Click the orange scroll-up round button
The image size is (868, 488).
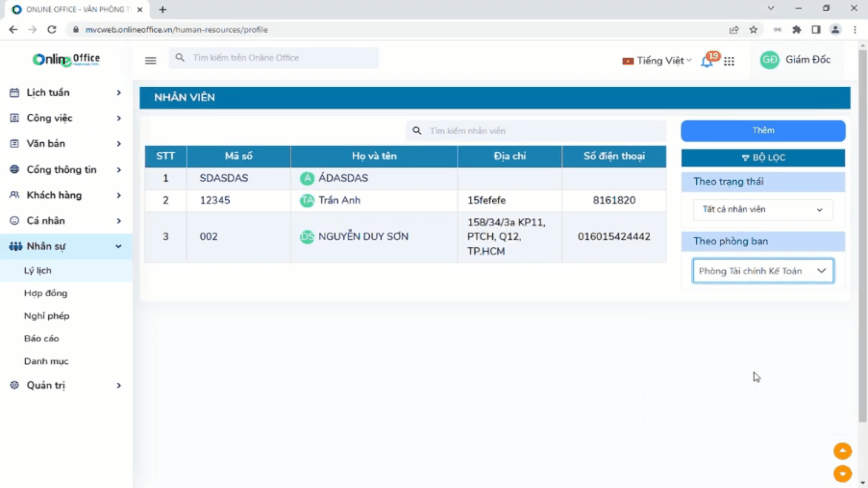pos(842,451)
